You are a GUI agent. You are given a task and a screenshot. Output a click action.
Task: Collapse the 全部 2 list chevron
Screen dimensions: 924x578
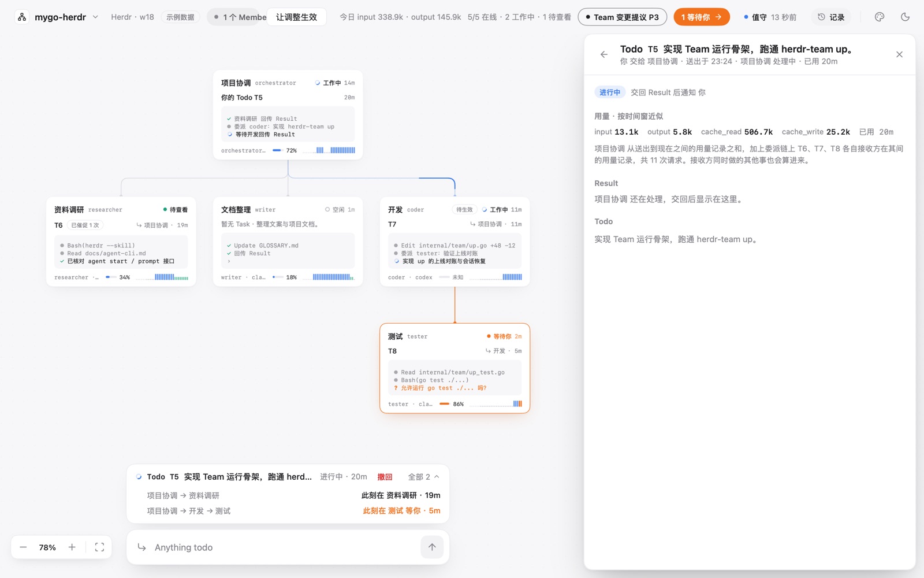pyautogui.click(x=437, y=477)
